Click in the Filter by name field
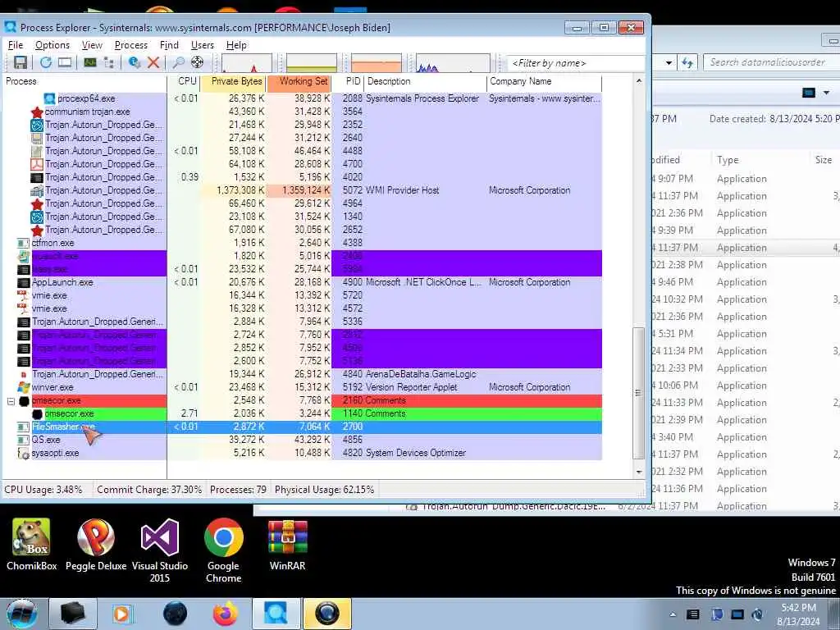The width and height of the screenshot is (840, 630). (x=575, y=63)
